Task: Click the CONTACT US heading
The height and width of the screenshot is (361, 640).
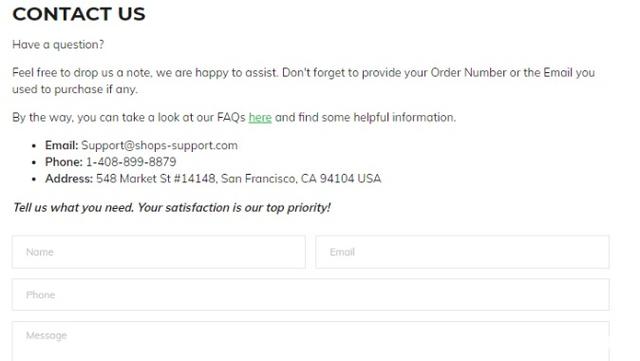Action: 79,14
